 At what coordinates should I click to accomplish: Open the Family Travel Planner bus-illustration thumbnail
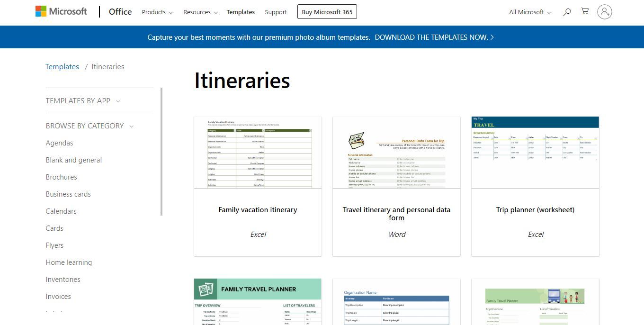(536, 302)
